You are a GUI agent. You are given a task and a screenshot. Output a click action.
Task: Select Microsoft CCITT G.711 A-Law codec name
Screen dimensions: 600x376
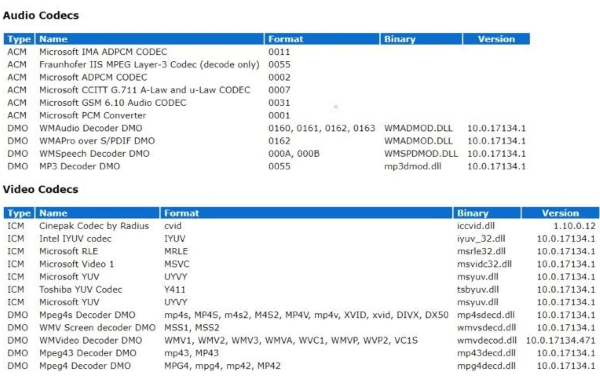click(x=145, y=90)
